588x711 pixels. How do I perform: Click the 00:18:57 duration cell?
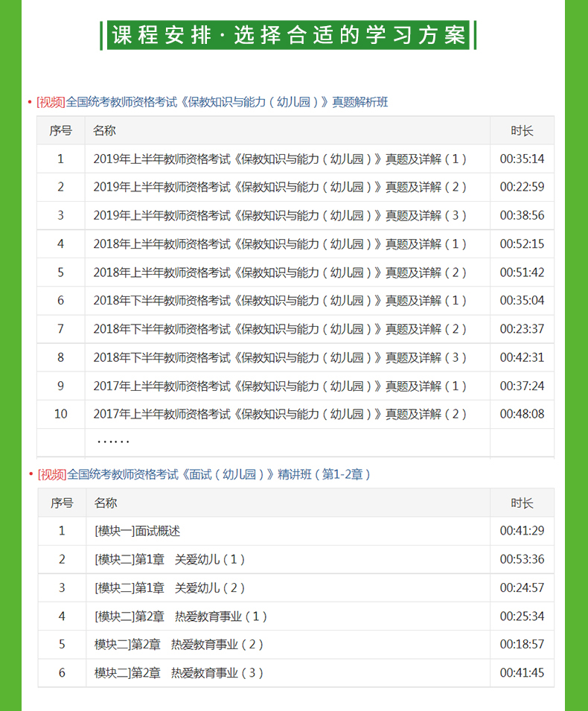tap(522, 645)
